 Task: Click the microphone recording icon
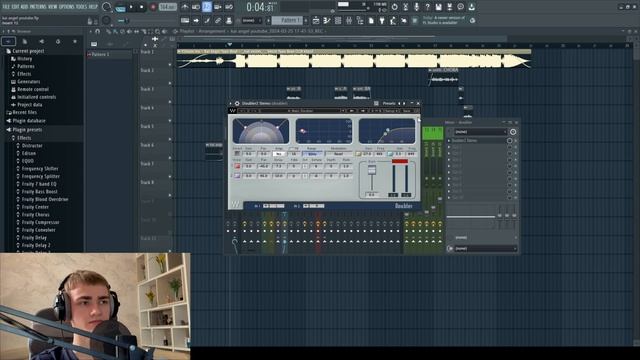click(x=416, y=7)
